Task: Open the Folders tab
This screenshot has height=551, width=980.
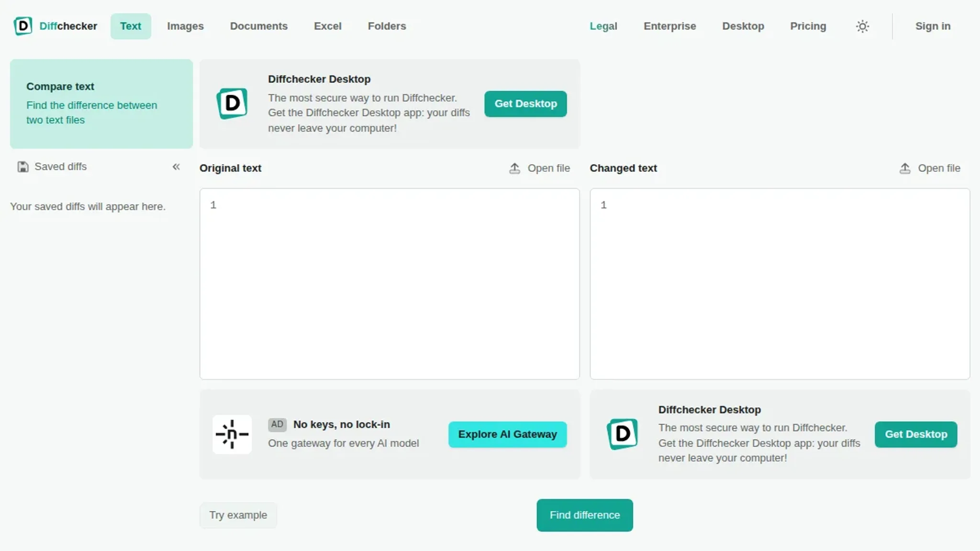Action: (387, 26)
